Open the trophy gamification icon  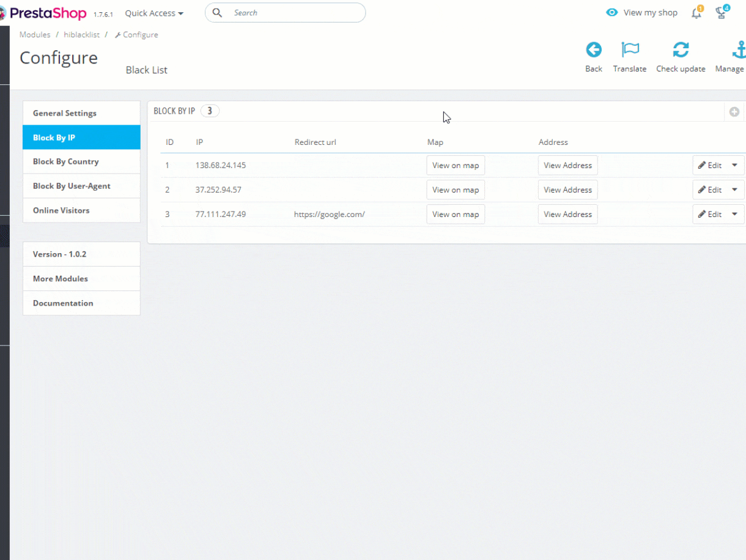point(722,13)
